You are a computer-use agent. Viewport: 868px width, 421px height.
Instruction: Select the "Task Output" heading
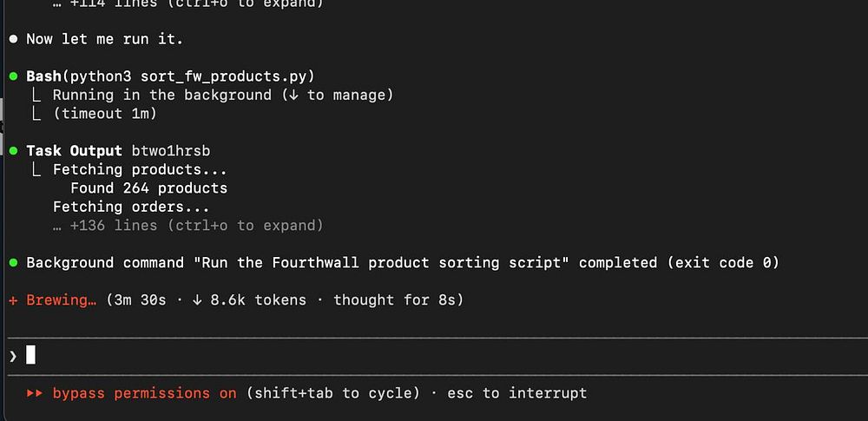click(x=74, y=151)
